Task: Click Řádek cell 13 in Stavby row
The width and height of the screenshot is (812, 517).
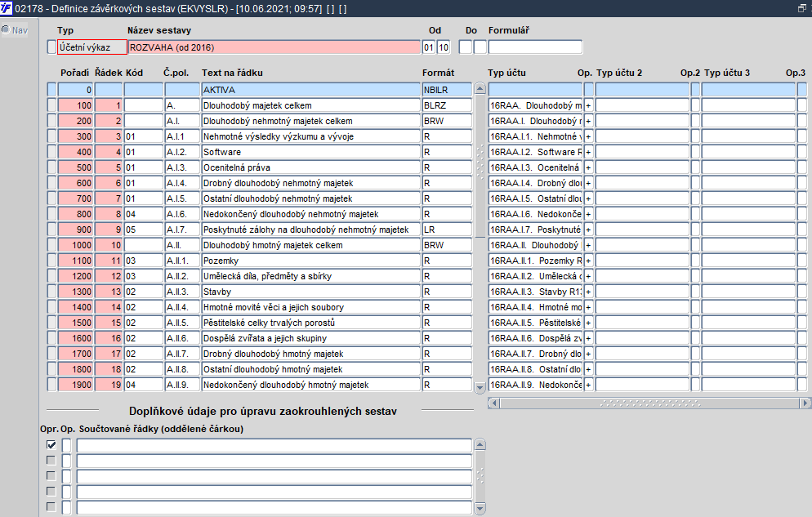Action: point(109,292)
